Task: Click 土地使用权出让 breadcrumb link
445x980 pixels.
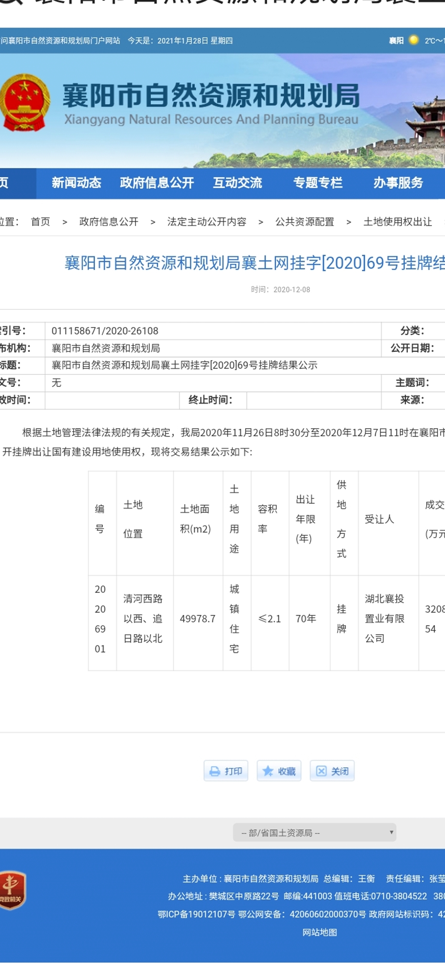Action: [x=398, y=222]
